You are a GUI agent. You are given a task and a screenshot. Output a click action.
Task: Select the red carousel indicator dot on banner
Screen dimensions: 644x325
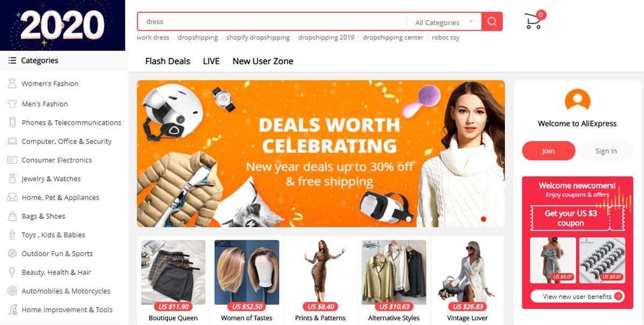pyautogui.click(x=484, y=219)
